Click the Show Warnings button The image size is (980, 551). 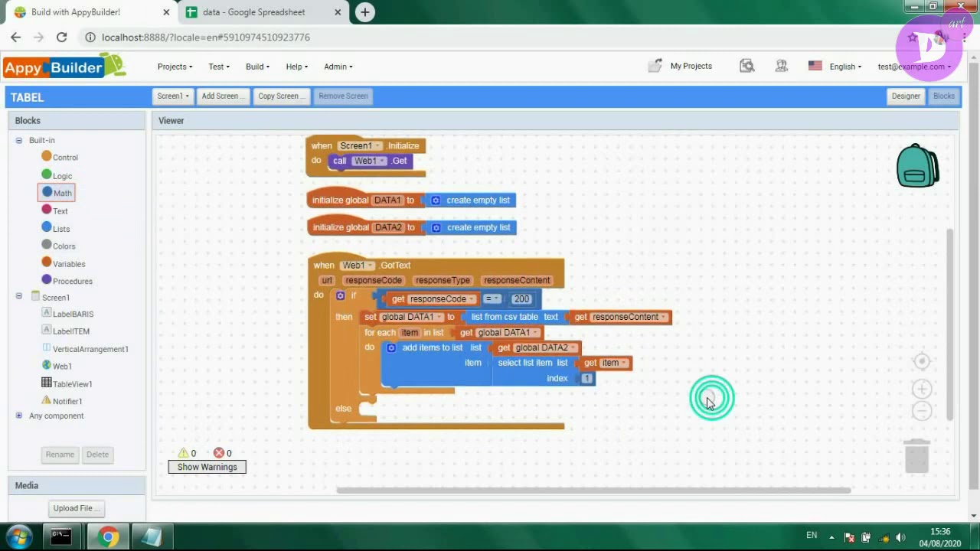coord(207,467)
